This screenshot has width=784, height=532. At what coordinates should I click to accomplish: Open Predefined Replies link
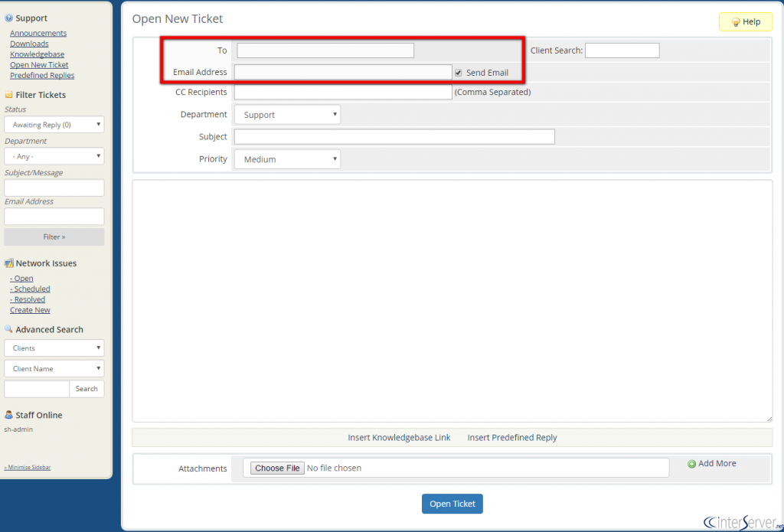click(x=42, y=76)
